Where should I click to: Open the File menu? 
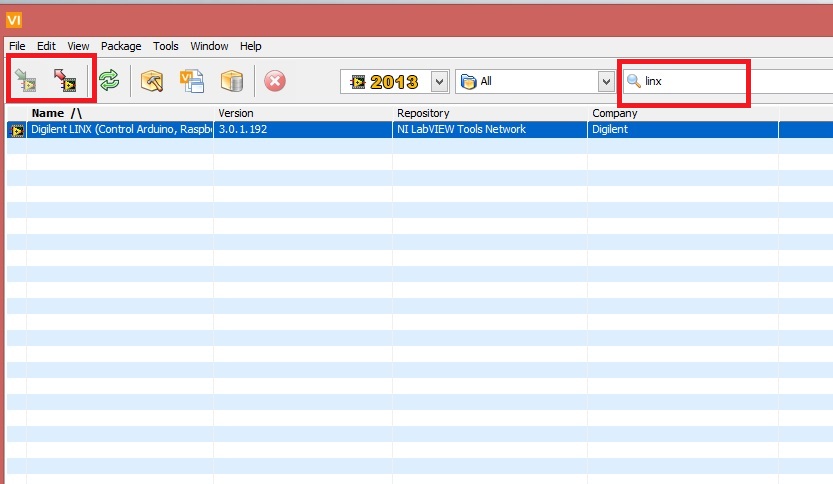click(x=17, y=46)
